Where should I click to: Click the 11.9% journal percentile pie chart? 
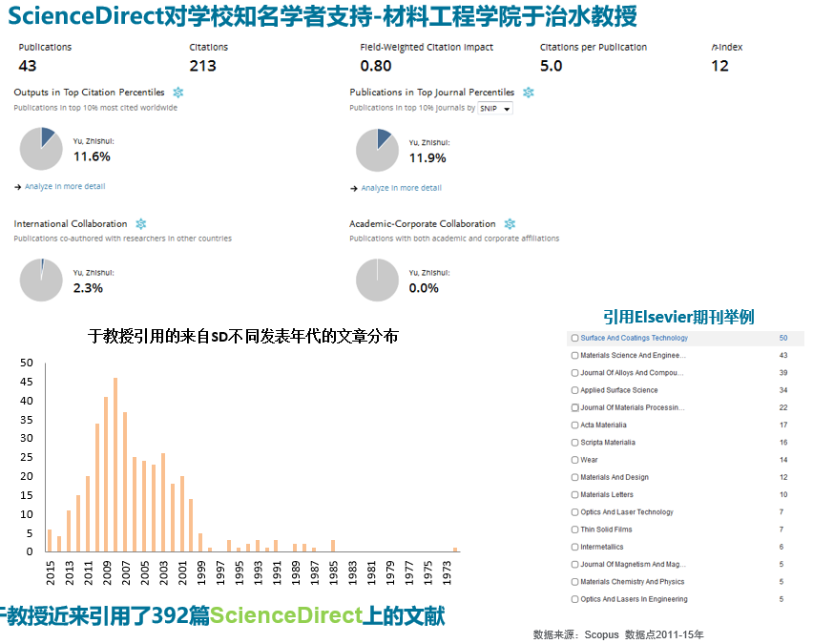coord(377,151)
